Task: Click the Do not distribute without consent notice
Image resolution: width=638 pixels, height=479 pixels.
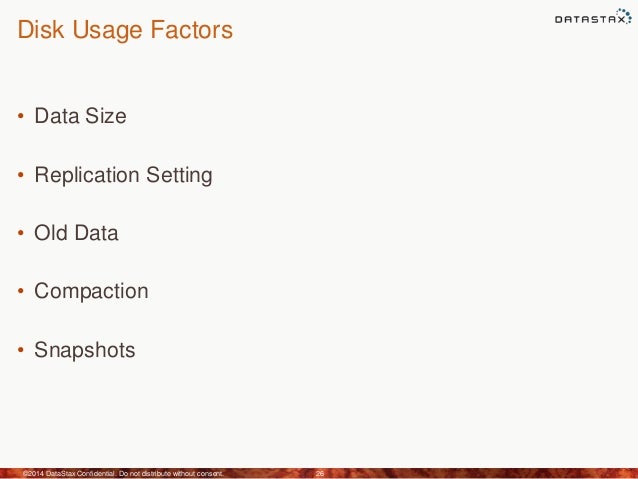Action: pyautogui.click(x=171, y=473)
